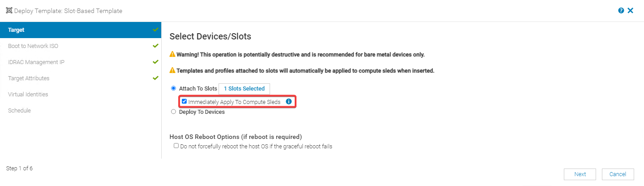
Task: Switch to the Schedule step
Action: click(x=19, y=110)
